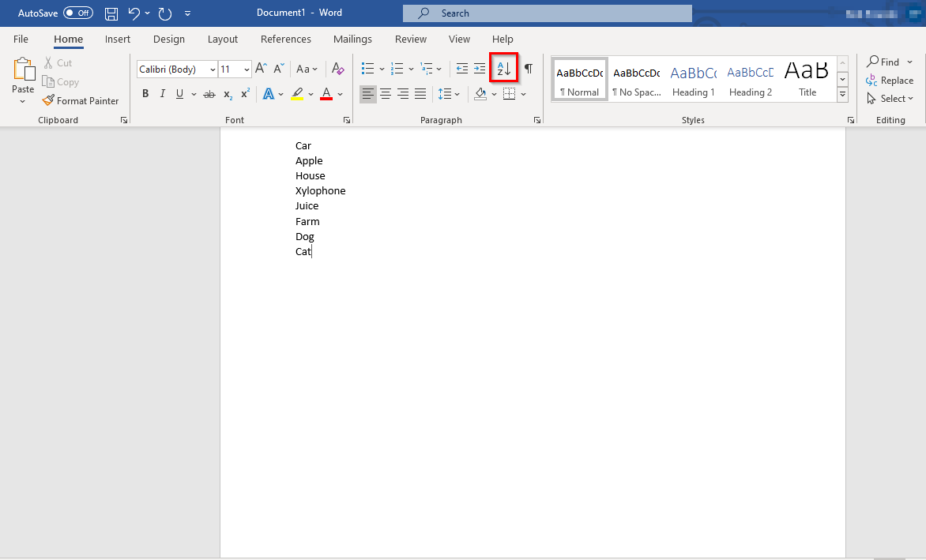Viewport: 926px width, 560px height.
Task: Switch to the Insert tab
Action: 118,39
